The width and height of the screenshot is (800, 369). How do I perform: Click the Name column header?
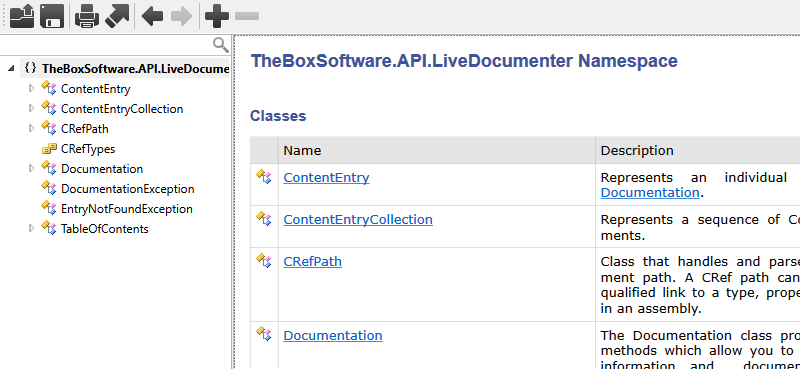pyautogui.click(x=437, y=150)
